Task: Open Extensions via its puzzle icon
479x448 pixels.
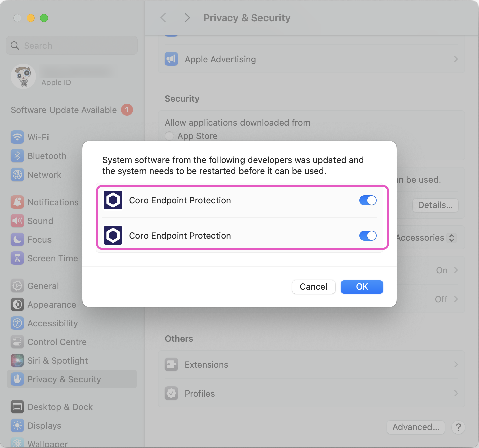Action: [171, 364]
